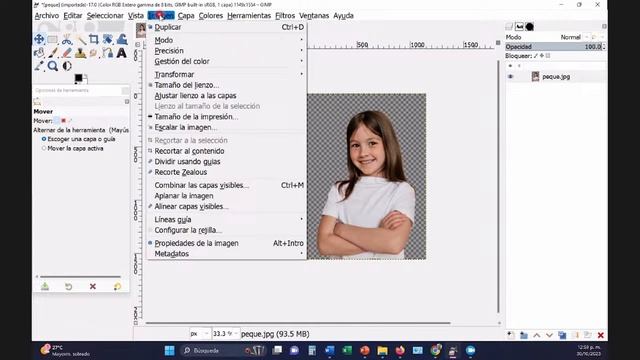Viewport: 640px width, 360px height.
Task: Select the Eraser tool
Action: pos(67,53)
